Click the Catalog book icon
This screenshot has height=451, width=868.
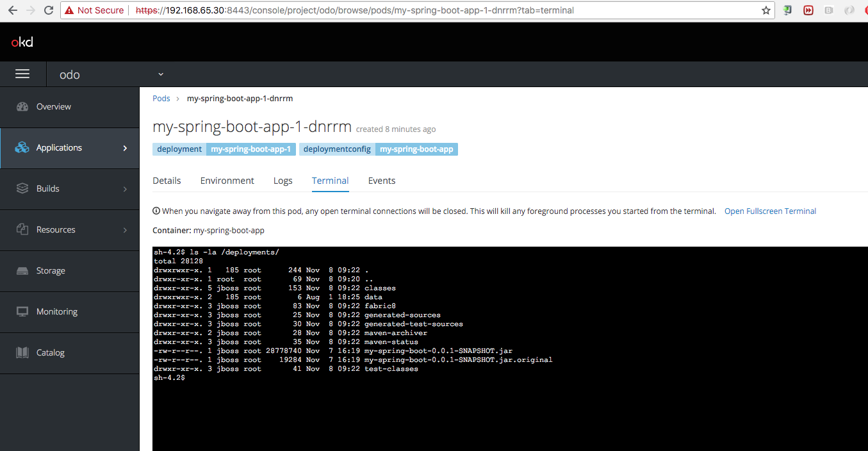[22, 353]
